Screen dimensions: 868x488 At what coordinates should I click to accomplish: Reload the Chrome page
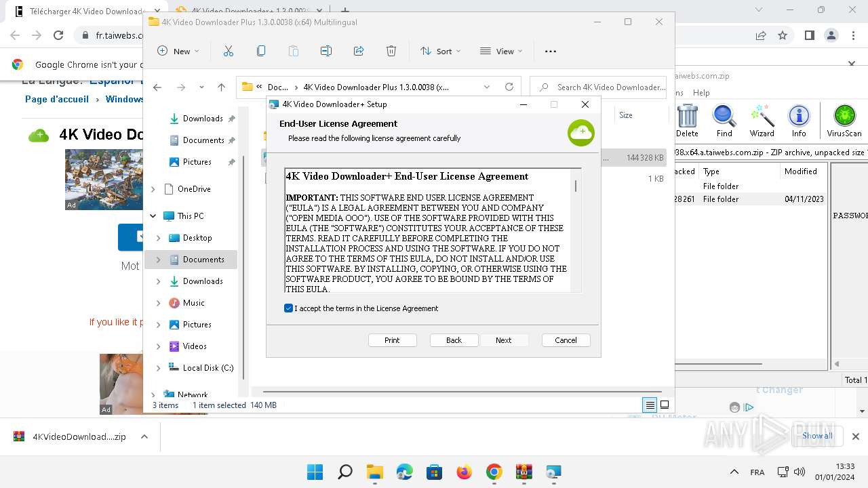click(58, 35)
